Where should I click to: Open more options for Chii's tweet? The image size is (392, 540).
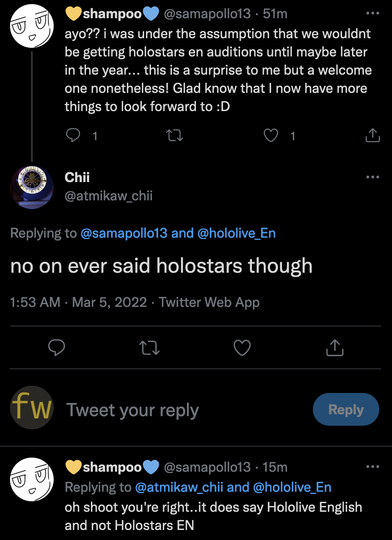pyautogui.click(x=372, y=177)
